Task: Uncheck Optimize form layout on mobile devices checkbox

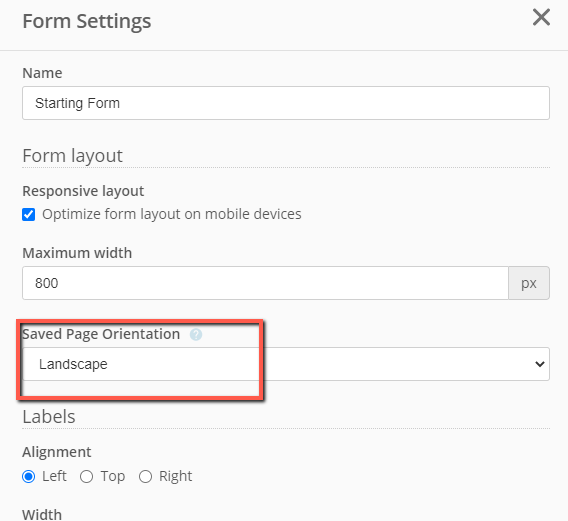Action: tap(29, 214)
